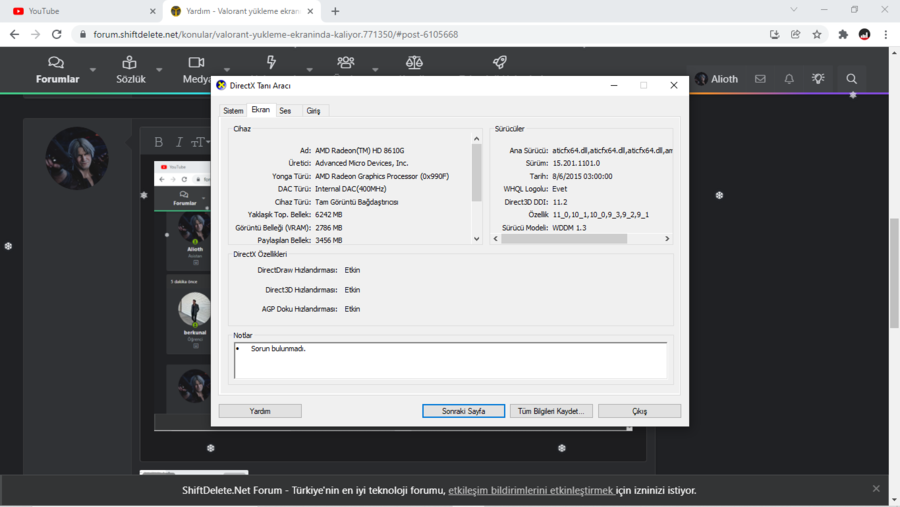Image resolution: width=900 pixels, height=507 pixels.
Task: Toggle the light bulb theme icon
Action: [818, 78]
